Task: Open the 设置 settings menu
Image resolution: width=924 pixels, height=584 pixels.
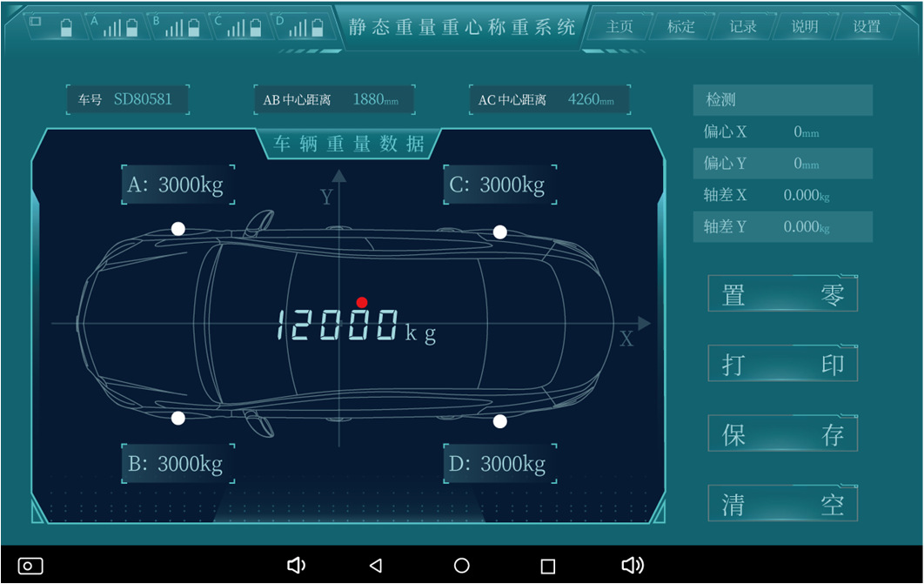Action: click(866, 26)
